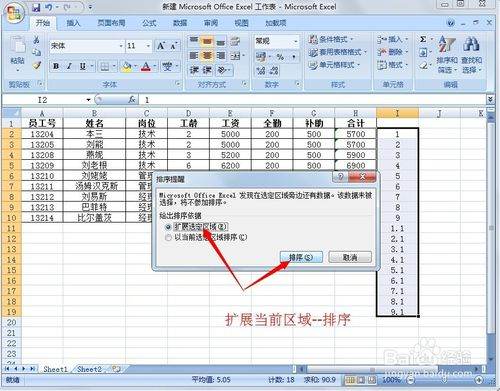Select column I header
This screenshot has height=391, width=500.
click(x=397, y=113)
